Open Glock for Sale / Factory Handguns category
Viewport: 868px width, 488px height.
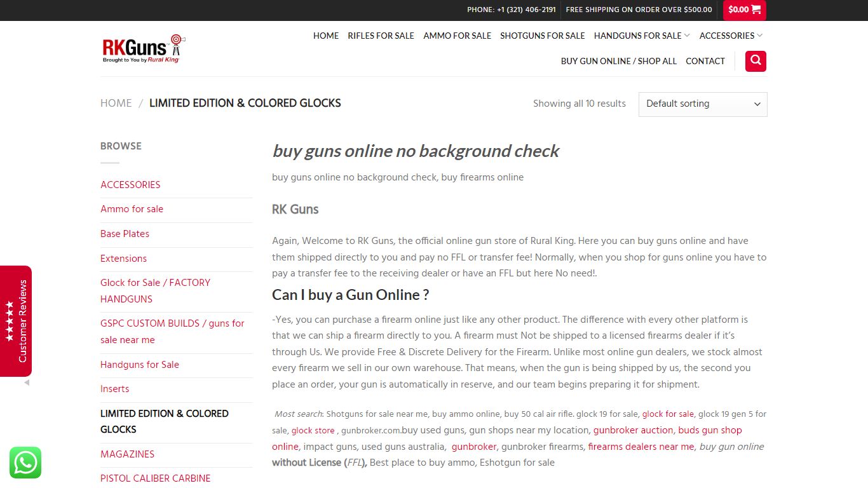(155, 291)
